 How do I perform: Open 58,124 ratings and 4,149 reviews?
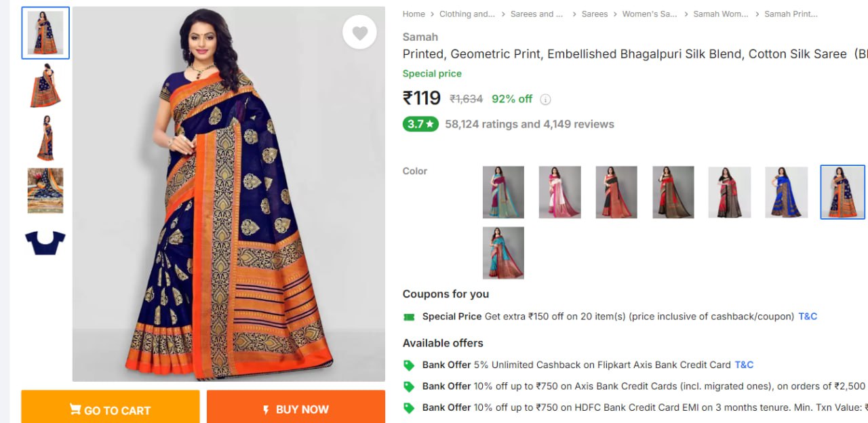pyautogui.click(x=529, y=124)
